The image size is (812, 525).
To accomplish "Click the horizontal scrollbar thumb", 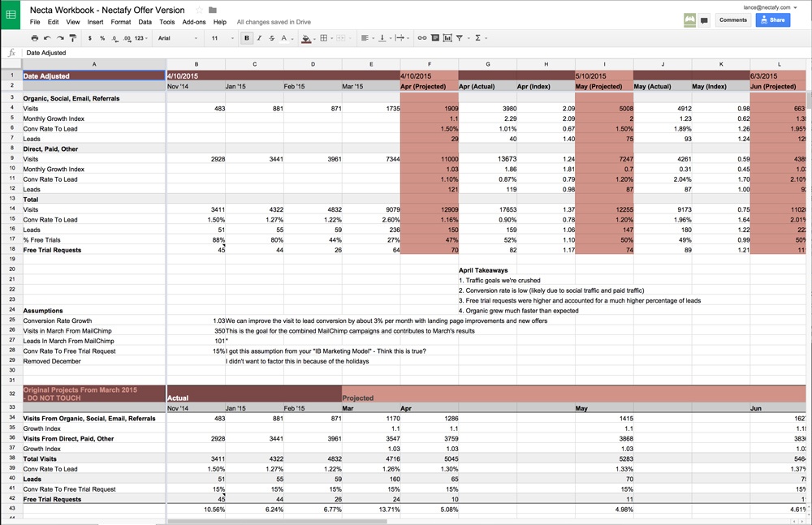I will (x=277, y=522).
